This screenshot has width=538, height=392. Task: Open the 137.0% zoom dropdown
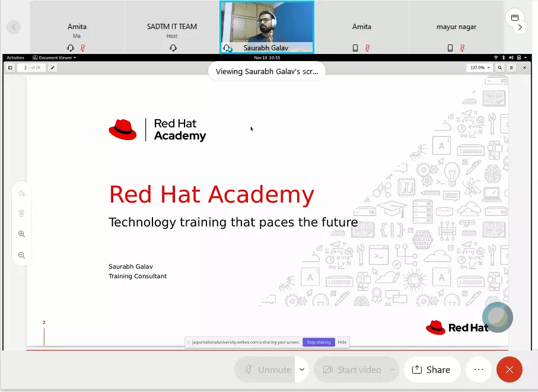480,68
